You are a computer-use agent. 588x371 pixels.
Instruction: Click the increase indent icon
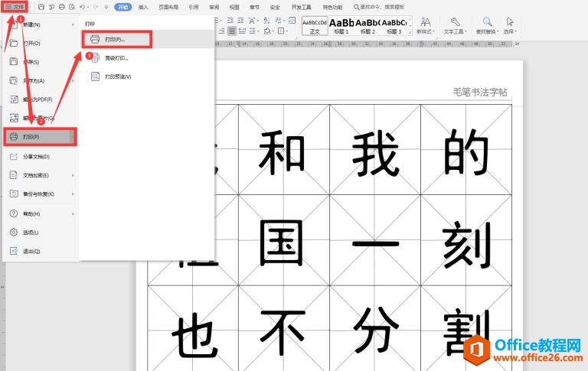[x=240, y=20]
